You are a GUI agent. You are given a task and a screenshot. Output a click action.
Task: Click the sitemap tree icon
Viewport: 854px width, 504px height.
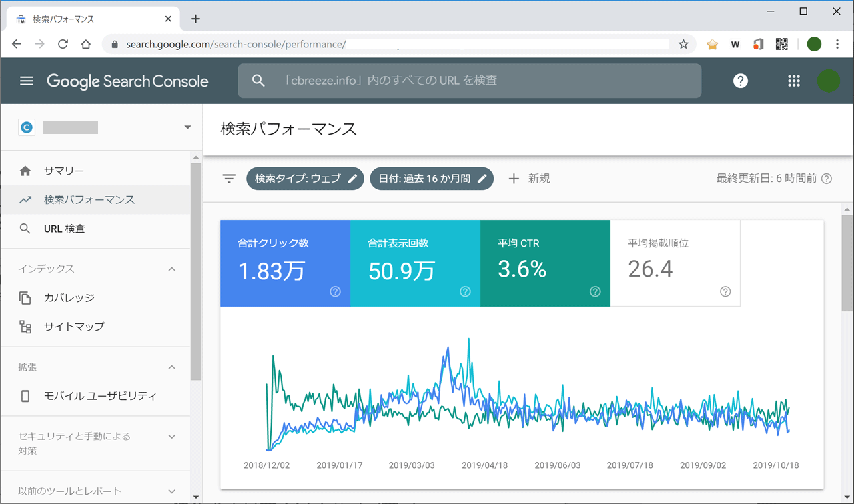[25, 327]
